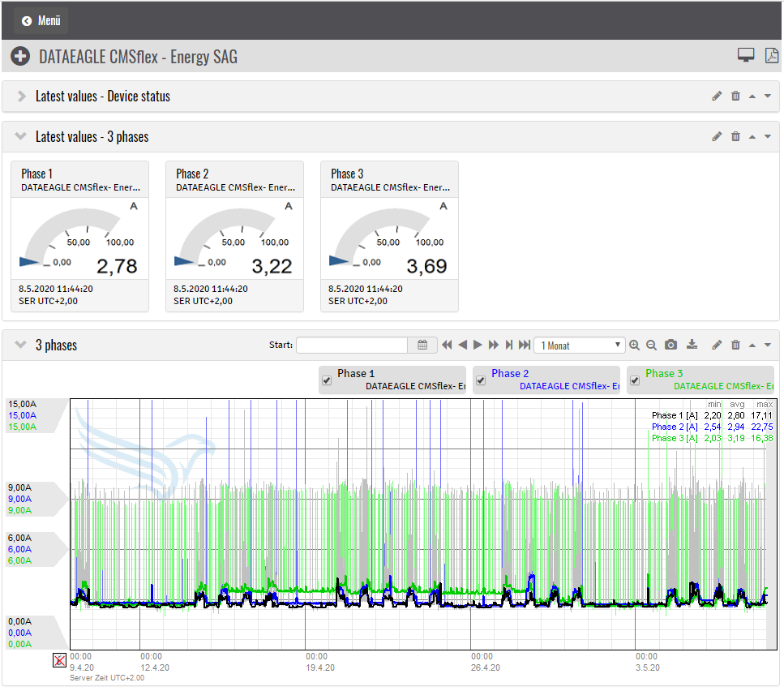Viewport: 784px width, 691px height.
Task: Open the 1 Monat time range dropdown
Action: [580, 345]
